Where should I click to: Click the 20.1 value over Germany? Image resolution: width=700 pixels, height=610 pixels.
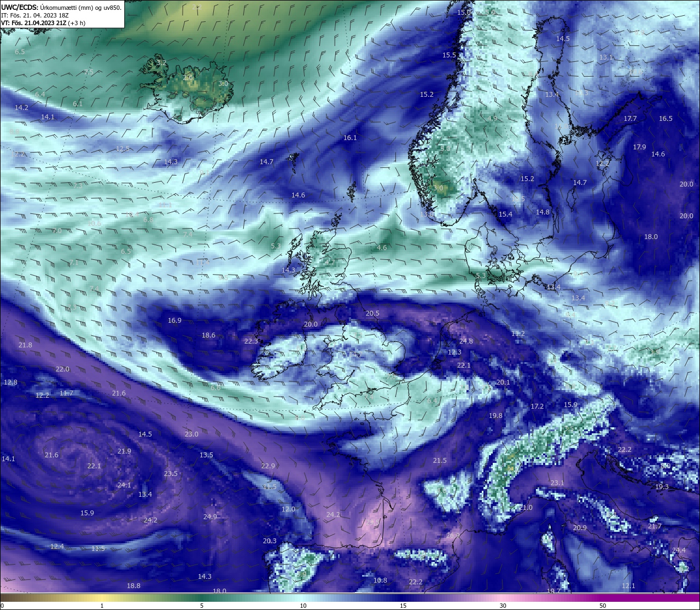[503, 382]
